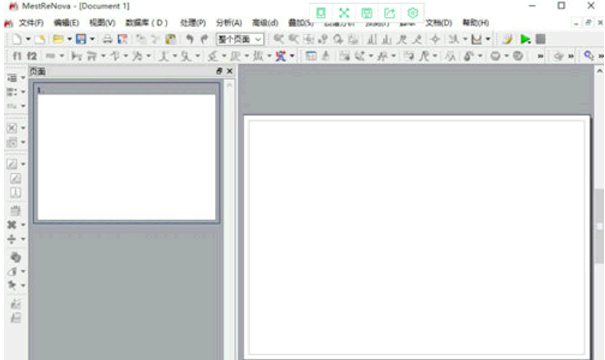This screenshot has width=605, height=360.
Task: Expand the second toolbar overflow chevron
Action: pos(540,56)
